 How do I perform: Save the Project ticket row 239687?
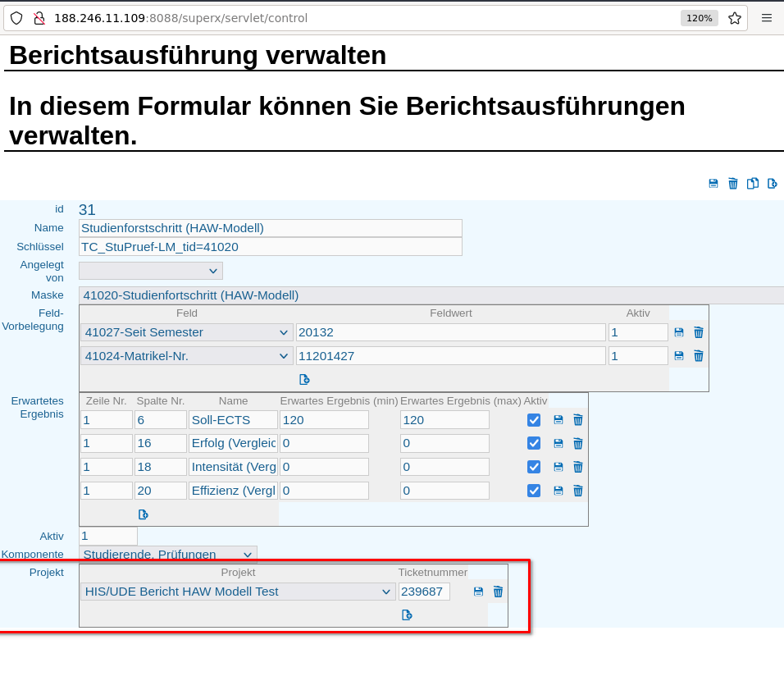coord(479,592)
